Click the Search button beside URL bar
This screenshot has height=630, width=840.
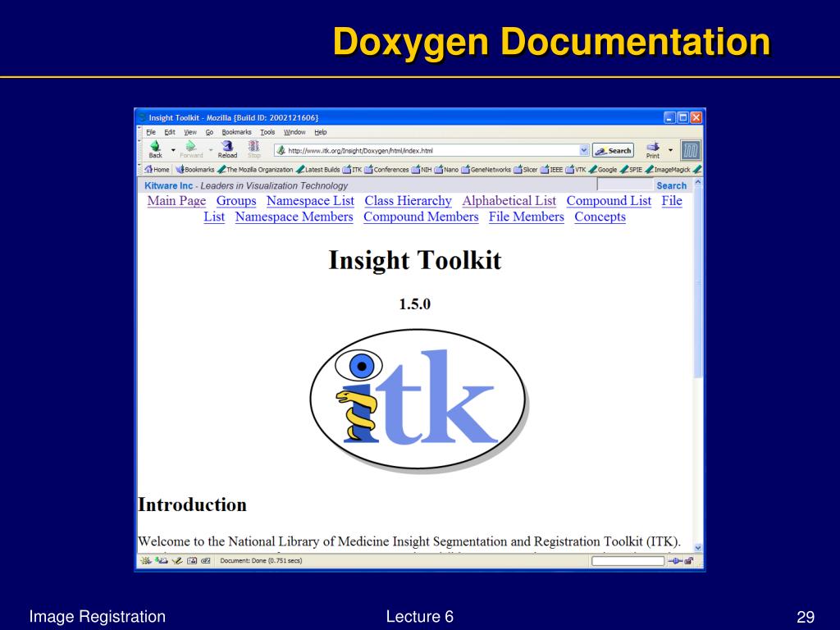613,151
